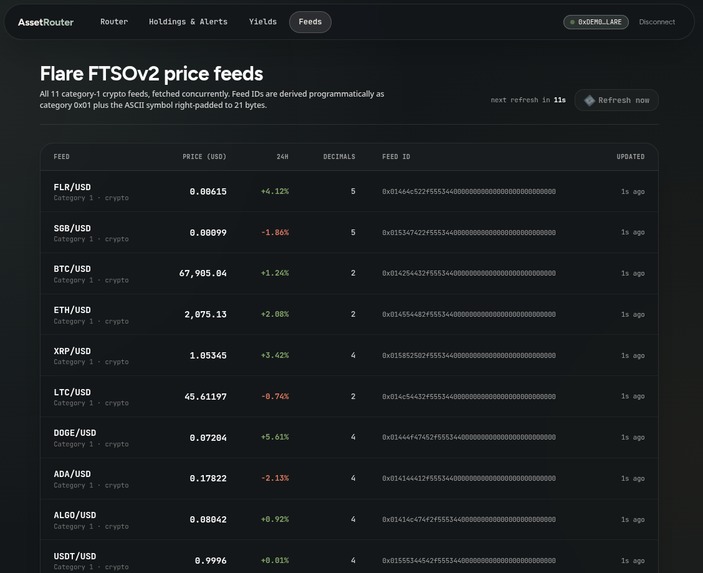The image size is (703, 573).
Task: Click the FLR/USD feed ID hex string
Action: coord(469,191)
